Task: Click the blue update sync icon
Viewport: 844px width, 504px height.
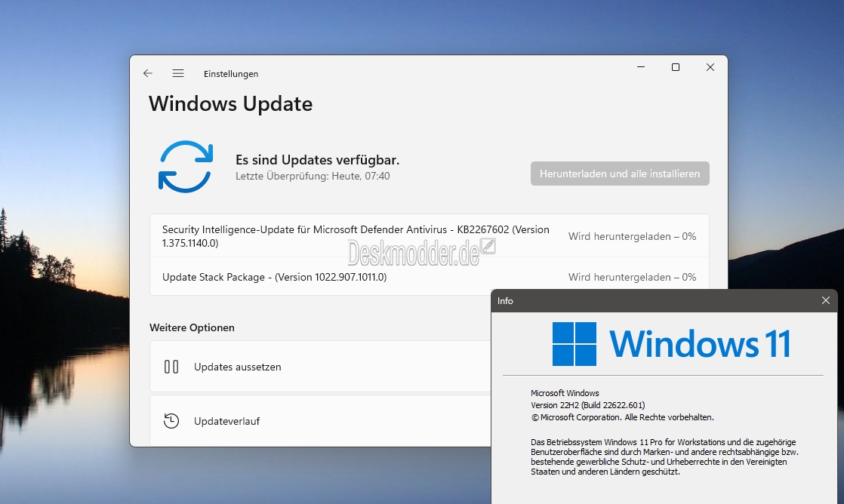Action: (x=186, y=167)
